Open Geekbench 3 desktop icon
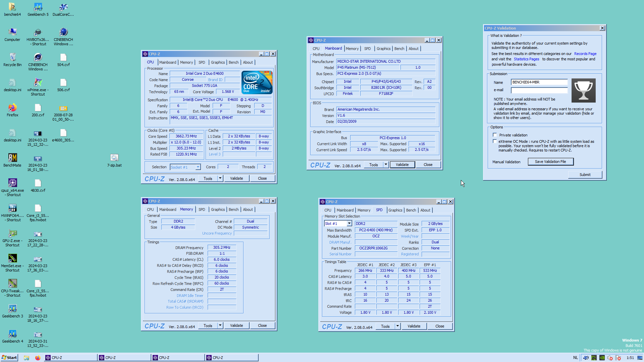 coord(12,311)
